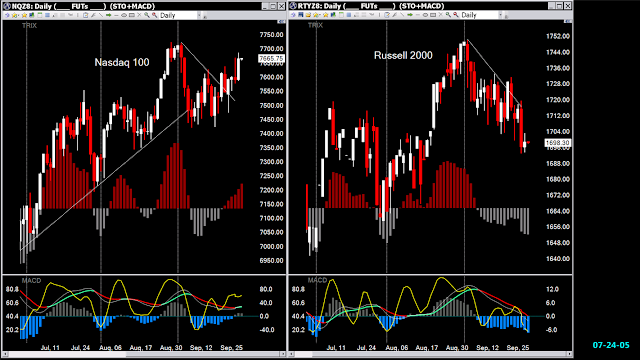Zoom out with the second magnifier in RTYZ8 toolbar
Screen dimensions: 640x360
[x=456, y=15]
